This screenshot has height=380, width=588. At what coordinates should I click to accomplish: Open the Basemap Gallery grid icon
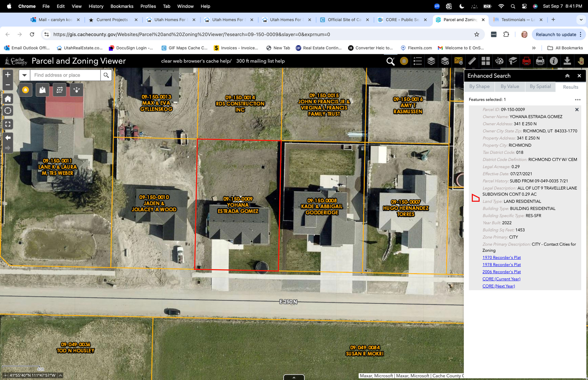click(486, 61)
